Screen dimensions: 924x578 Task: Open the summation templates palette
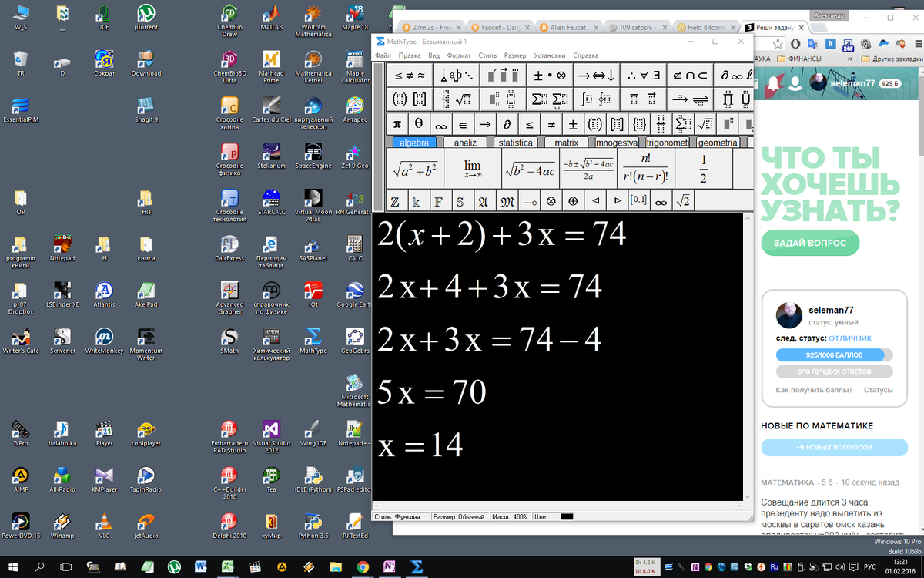pyautogui.click(x=549, y=99)
